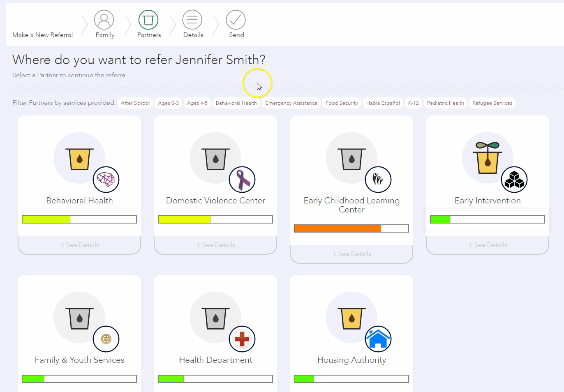Go to Make a New Referral
Screen dimensions: 564x392
click(x=42, y=35)
